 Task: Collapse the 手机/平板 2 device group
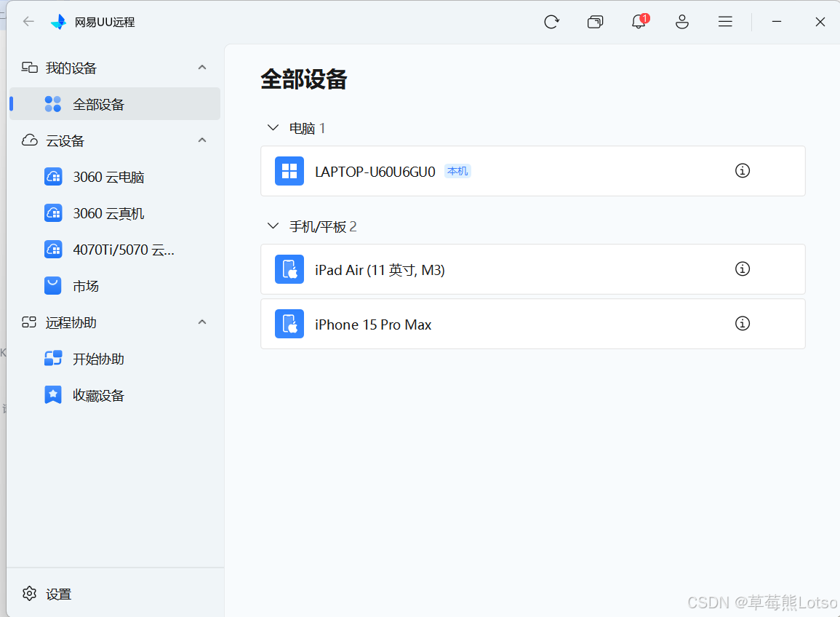point(273,226)
